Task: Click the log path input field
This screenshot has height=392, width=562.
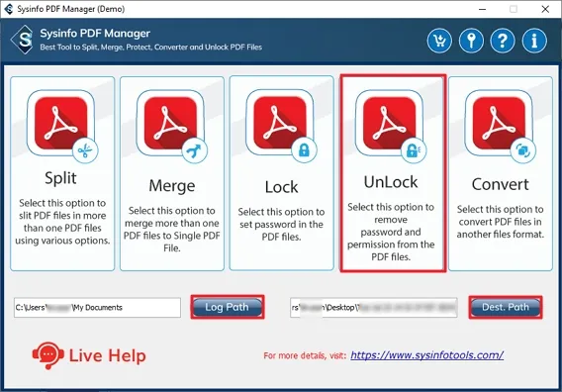Action: click(x=97, y=307)
